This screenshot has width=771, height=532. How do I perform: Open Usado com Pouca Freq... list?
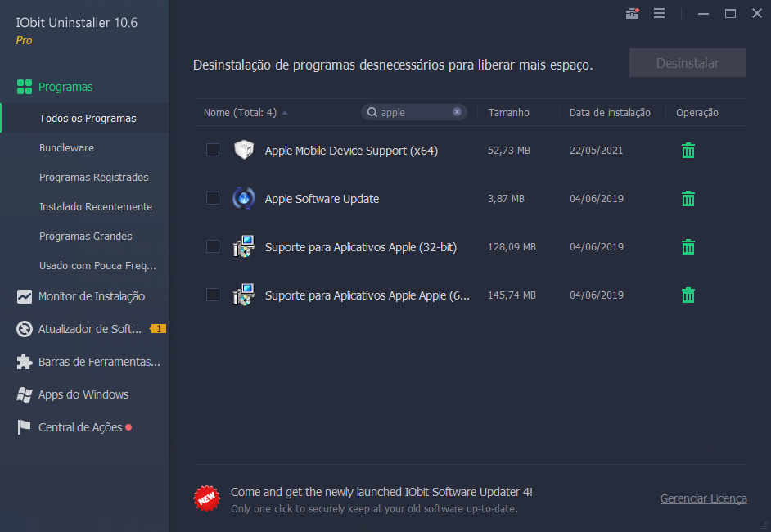[x=98, y=266]
